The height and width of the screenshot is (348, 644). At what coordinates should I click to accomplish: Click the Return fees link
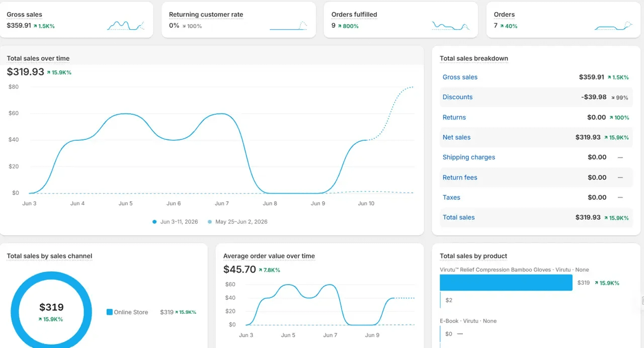(460, 178)
